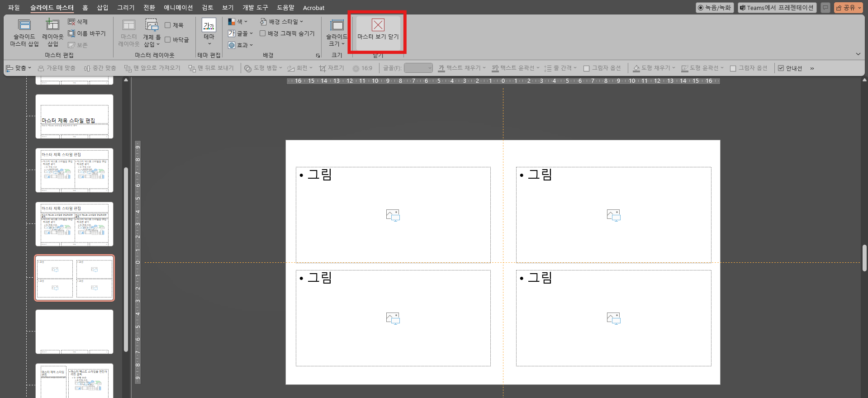This screenshot has height=398, width=868.
Task: Open Background Styles (배경 스타일) dropdown
Action: point(281,22)
